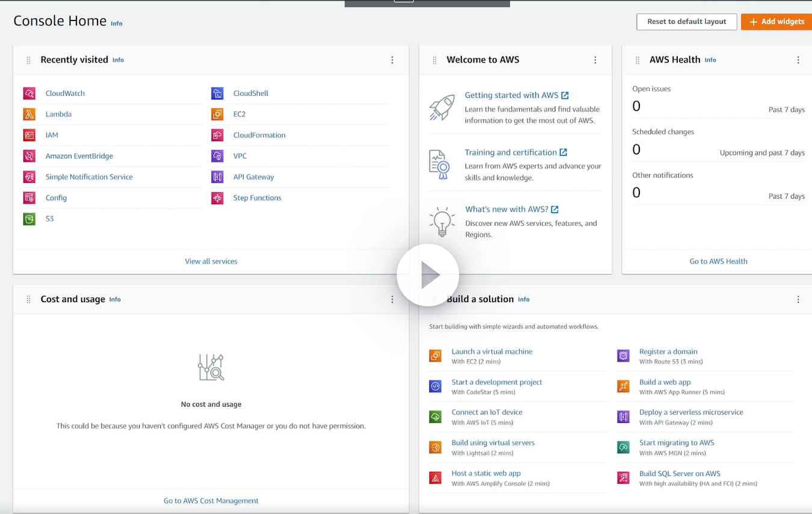Click the Start a development project icon
The height and width of the screenshot is (514, 812).
[435, 386]
